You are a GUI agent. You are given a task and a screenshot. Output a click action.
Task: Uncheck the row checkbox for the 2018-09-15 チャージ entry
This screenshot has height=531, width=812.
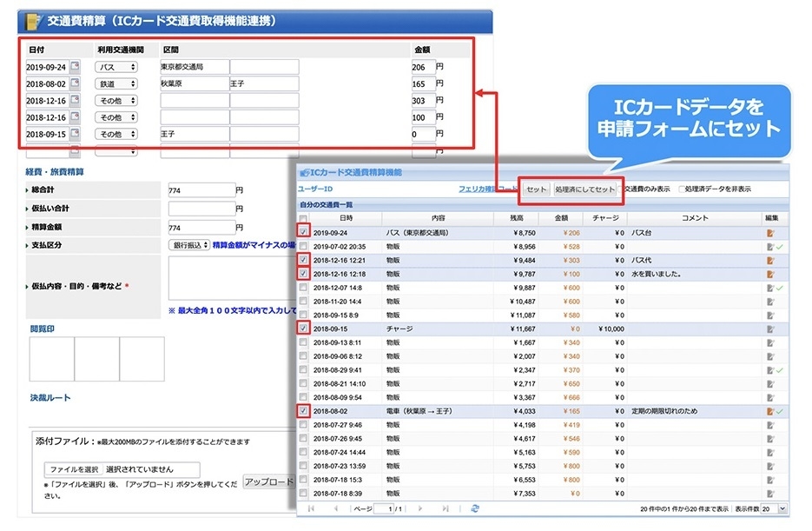[304, 328]
